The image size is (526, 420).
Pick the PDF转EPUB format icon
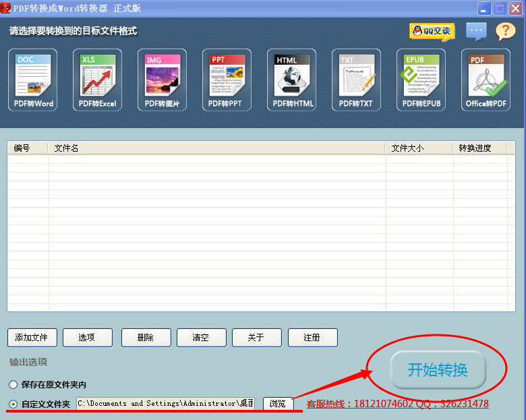click(x=421, y=80)
